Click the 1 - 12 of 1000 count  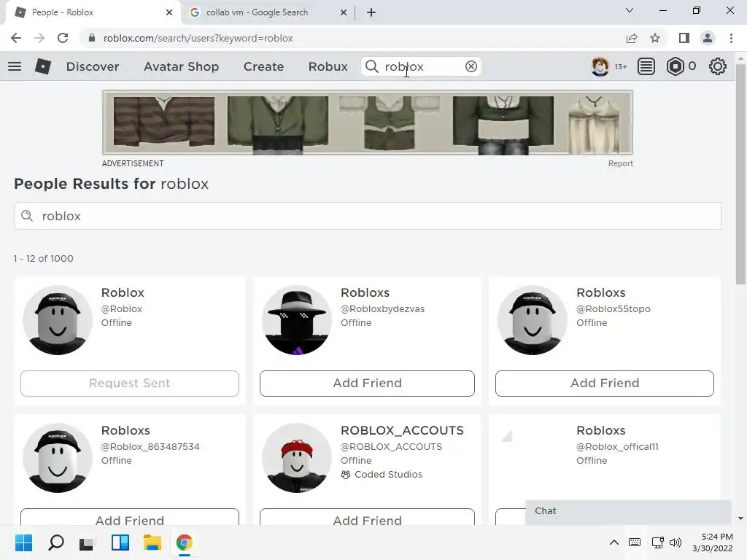pos(43,259)
